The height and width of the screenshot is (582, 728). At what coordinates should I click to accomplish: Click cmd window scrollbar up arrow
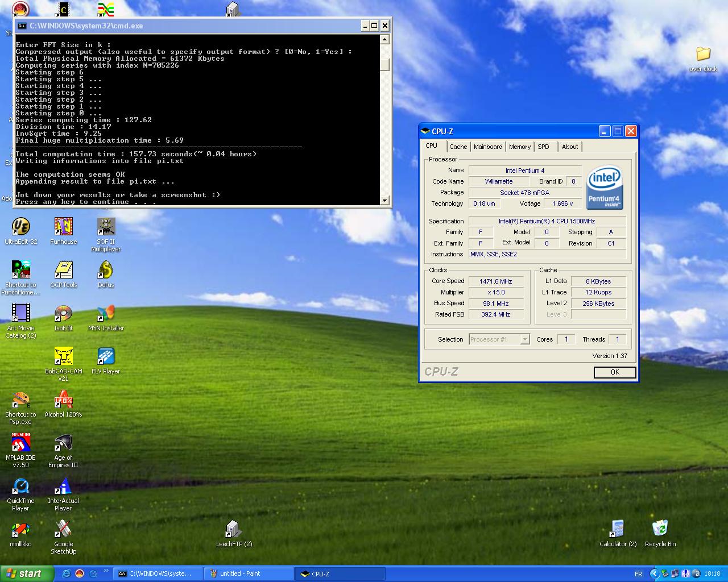pyautogui.click(x=385, y=39)
